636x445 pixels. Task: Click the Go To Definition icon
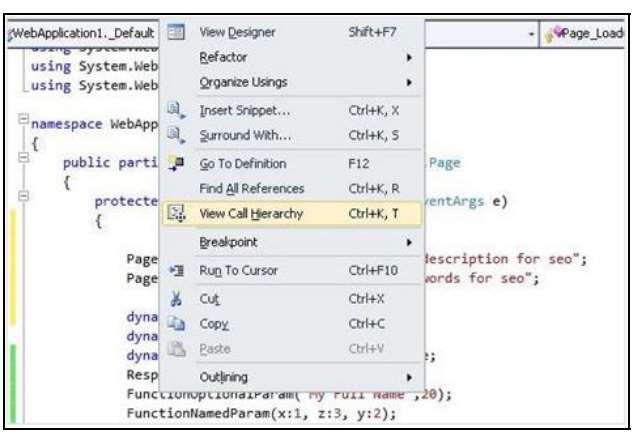[x=174, y=163]
